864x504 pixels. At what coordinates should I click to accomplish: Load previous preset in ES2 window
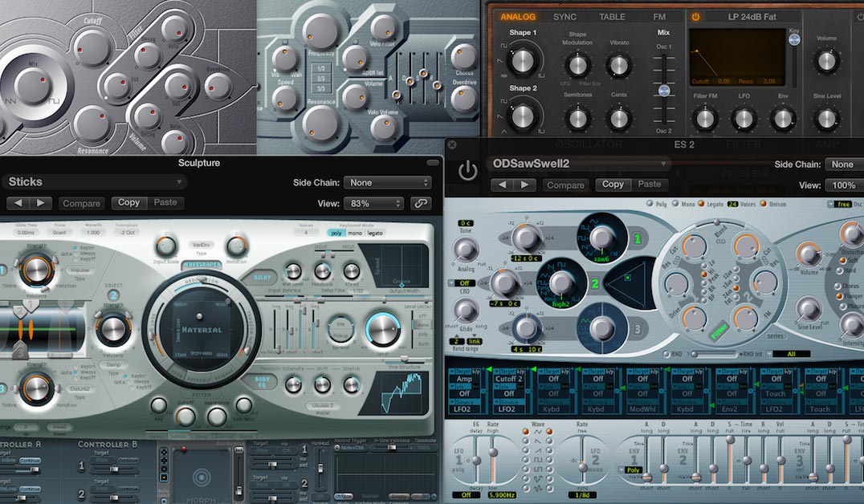point(502,185)
